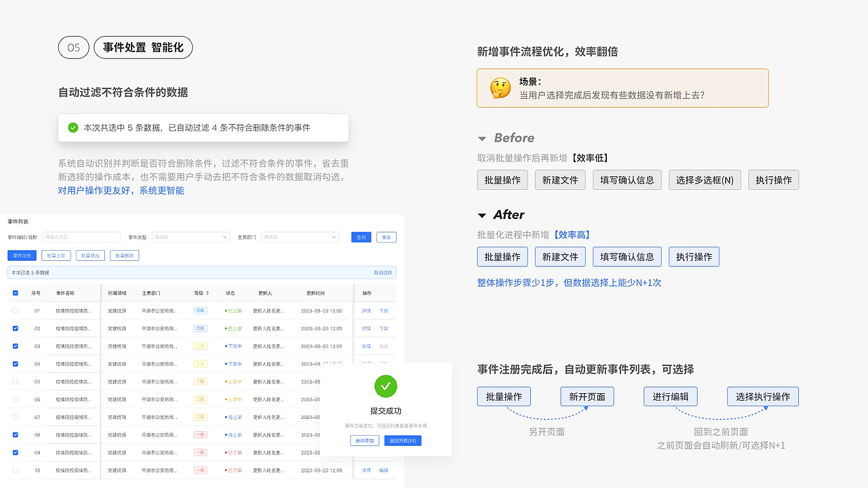Check the checkbox for row 06
868x488 pixels.
16,399
